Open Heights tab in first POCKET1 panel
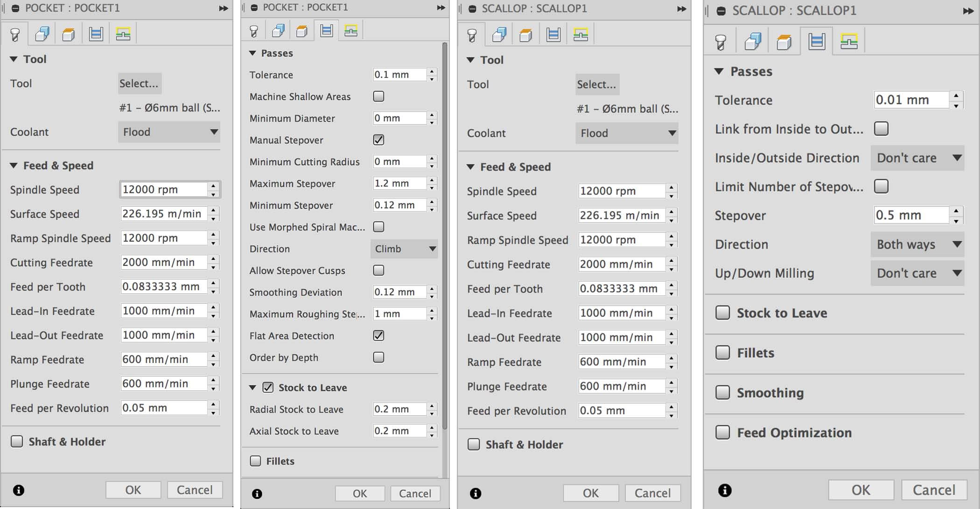Screen dimensions: 980x509 pyautogui.click(x=69, y=34)
